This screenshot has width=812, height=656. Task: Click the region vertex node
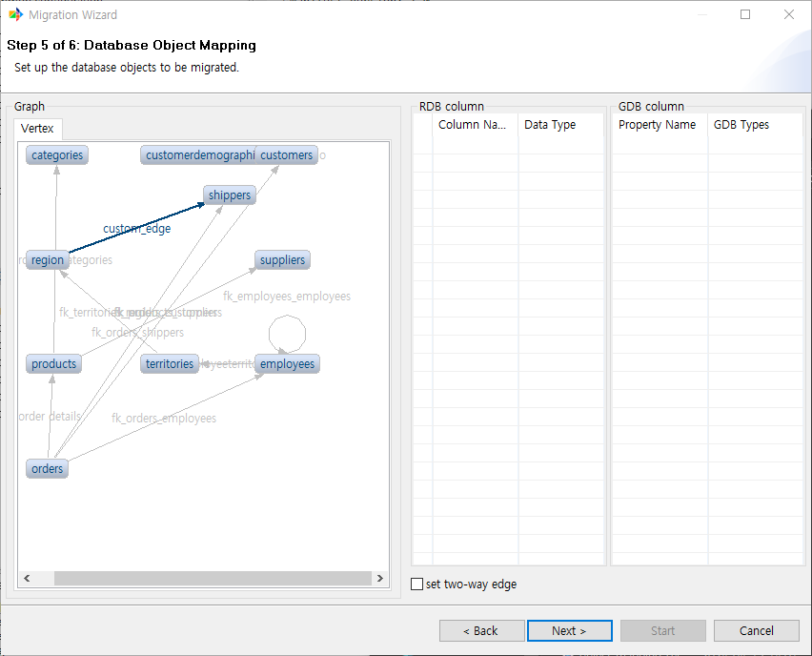(x=47, y=260)
